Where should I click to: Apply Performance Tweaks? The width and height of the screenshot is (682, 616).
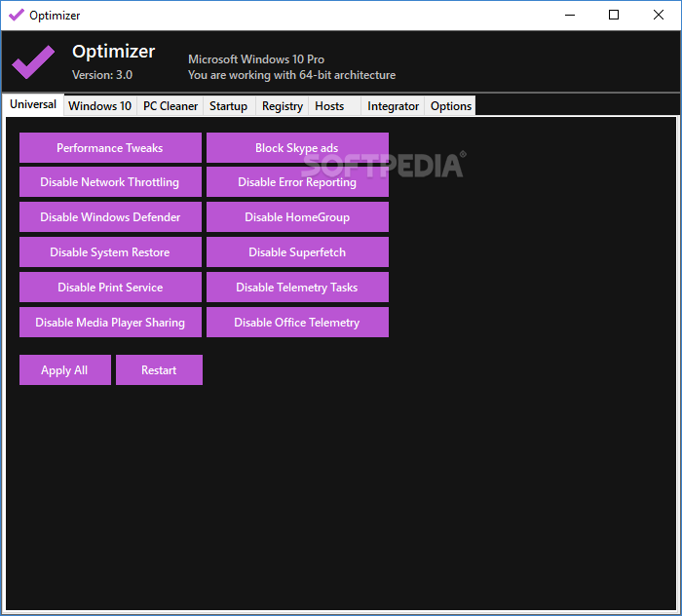(110, 148)
